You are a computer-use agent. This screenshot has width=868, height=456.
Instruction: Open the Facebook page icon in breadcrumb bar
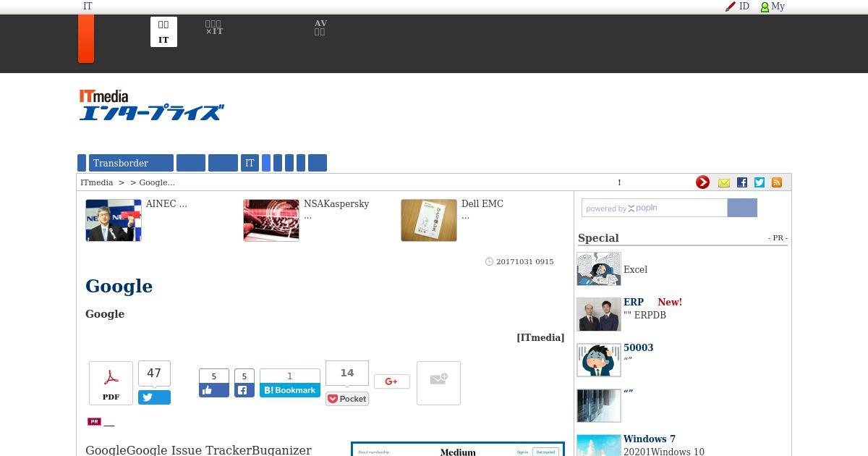pyautogui.click(x=741, y=182)
